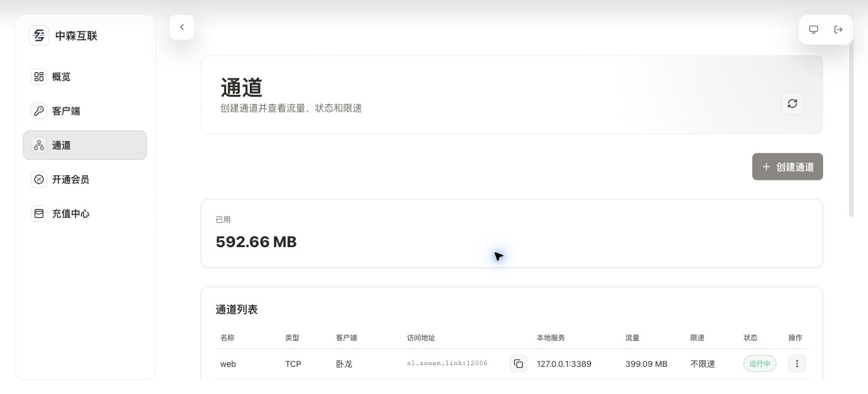This screenshot has height=394, width=868.
Task: Open 开通会员 in the sidebar
Action: [85, 179]
